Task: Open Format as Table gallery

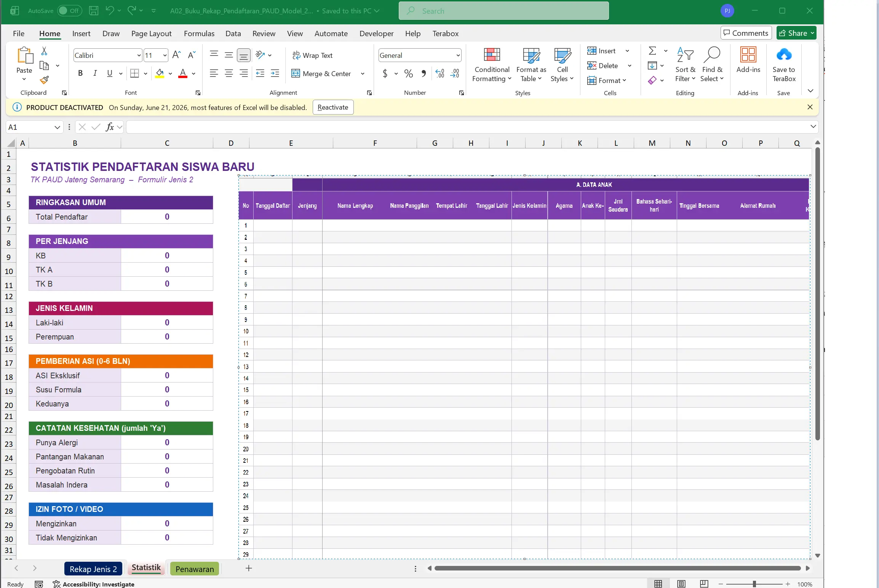Action: (x=531, y=65)
